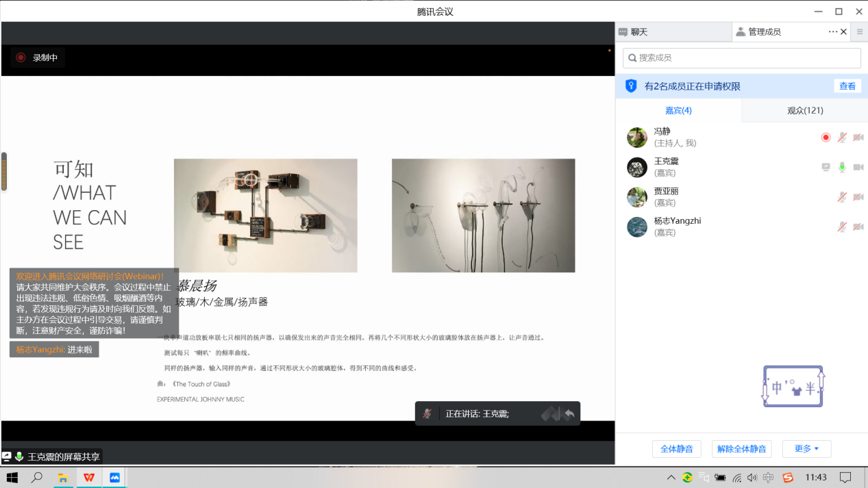Click the 全体静音 button
The image size is (868, 488).
(676, 449)
